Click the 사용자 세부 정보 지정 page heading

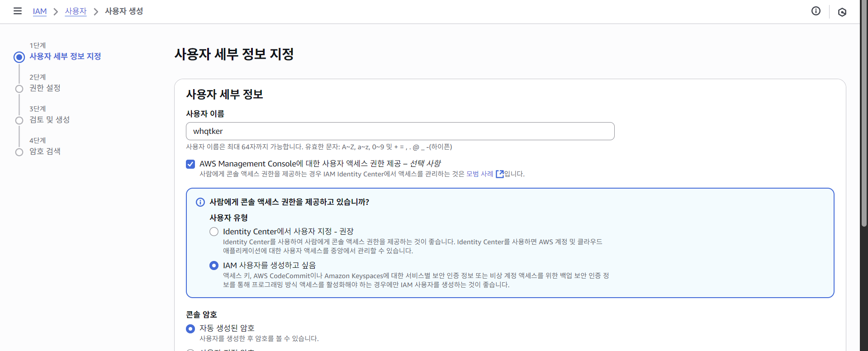click(234, 54)
